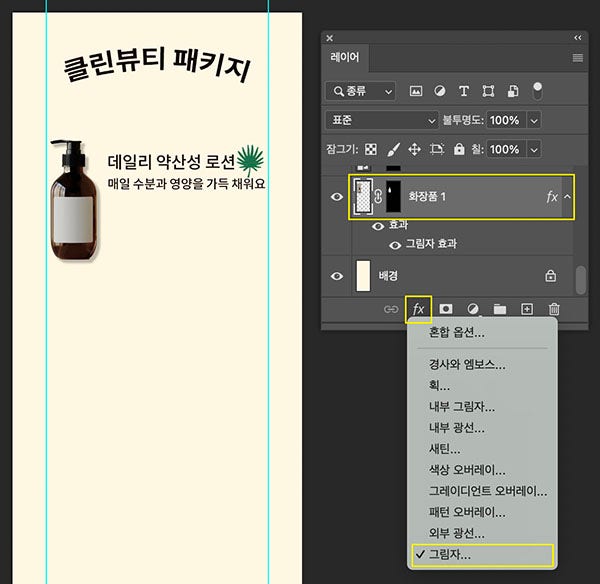The width and height of the screenshot is (600, 584).
Task: Click 매일 수분과 영양을 가득 채워요 text
Action: [x=186, y=183]
